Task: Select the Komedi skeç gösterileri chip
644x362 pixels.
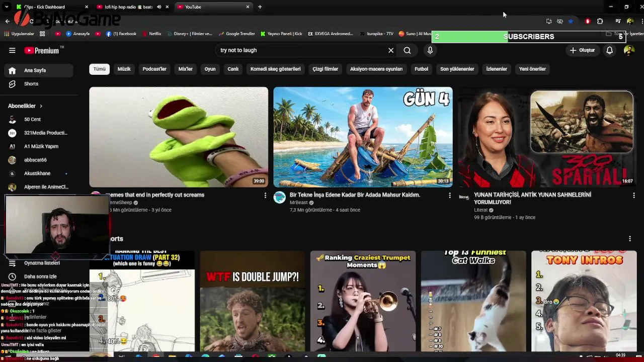Action: tap(275, 69)
